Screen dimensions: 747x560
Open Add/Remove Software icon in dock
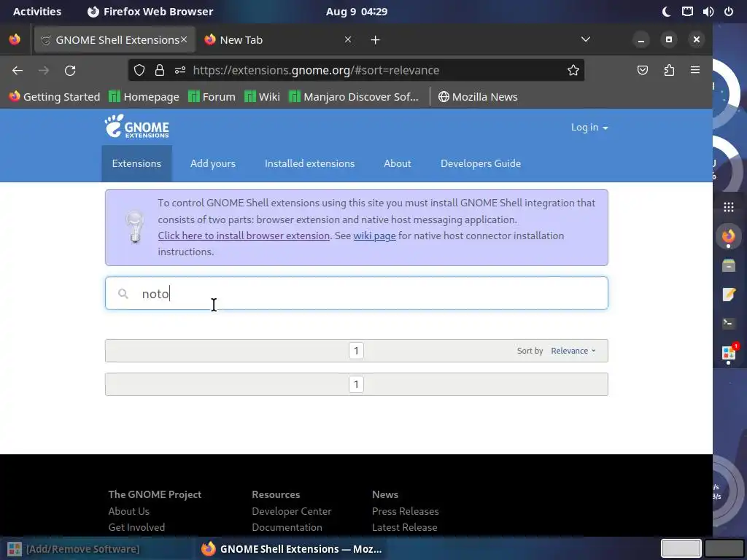pos(729,353)
